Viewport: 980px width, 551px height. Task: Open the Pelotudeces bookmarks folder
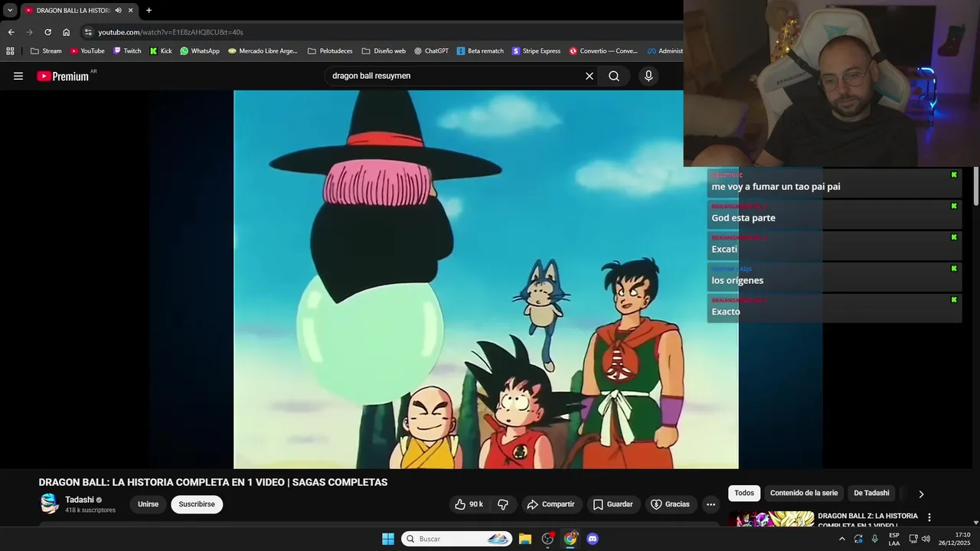[330, 51]
